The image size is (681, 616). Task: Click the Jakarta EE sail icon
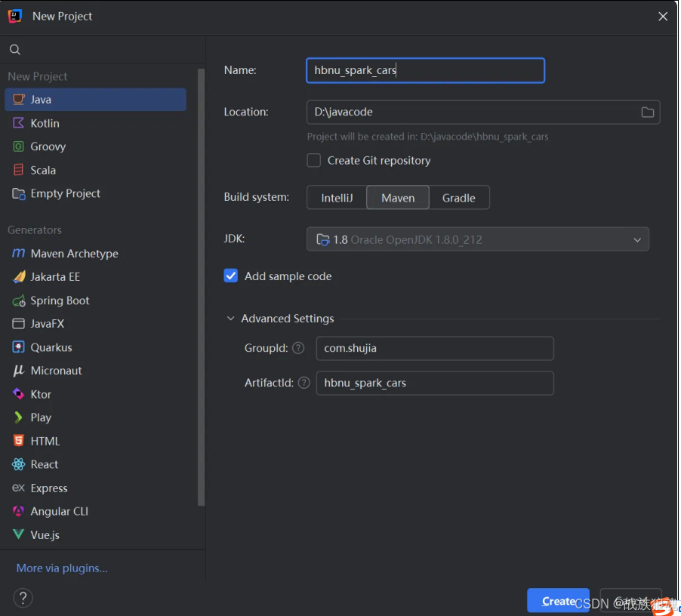tap(19, 276)
